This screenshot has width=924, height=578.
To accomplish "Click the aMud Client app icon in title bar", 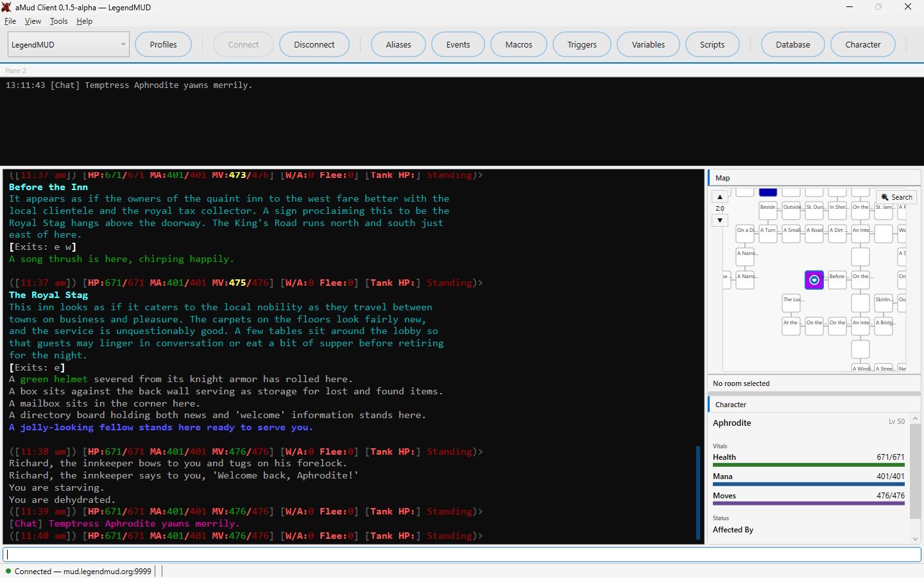I will pyautogui.click(x=6, y=7).
